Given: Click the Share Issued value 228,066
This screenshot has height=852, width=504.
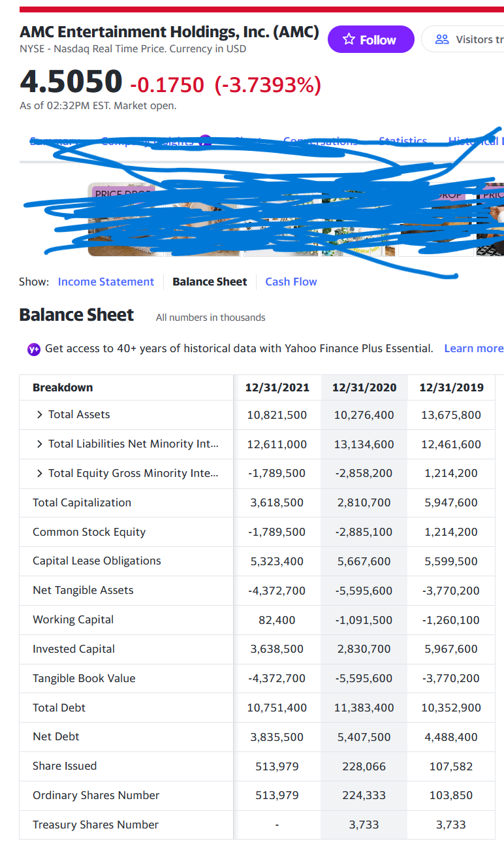Looking at the screenshot, I should click(x=364, y=766).
